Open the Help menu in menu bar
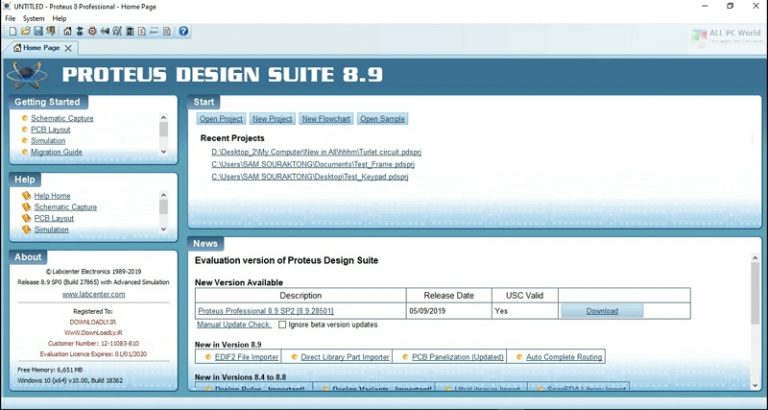The image size is (768, 410). [59, 18]
